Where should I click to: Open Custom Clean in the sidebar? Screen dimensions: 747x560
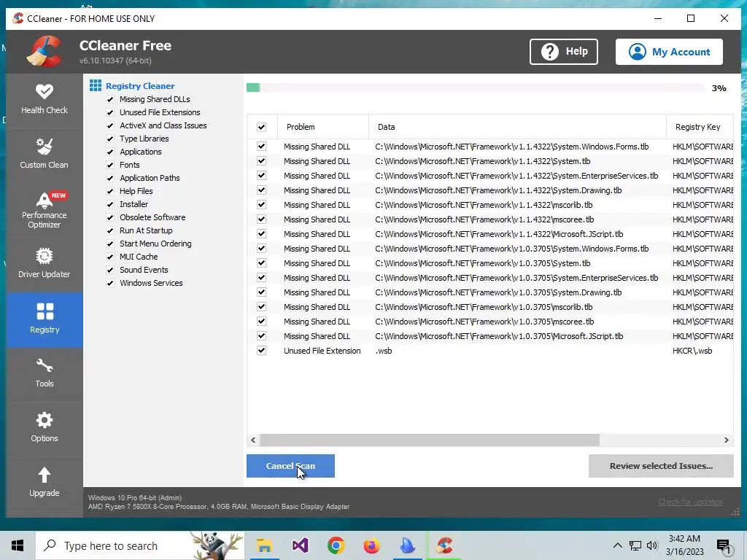pos(44,154)
